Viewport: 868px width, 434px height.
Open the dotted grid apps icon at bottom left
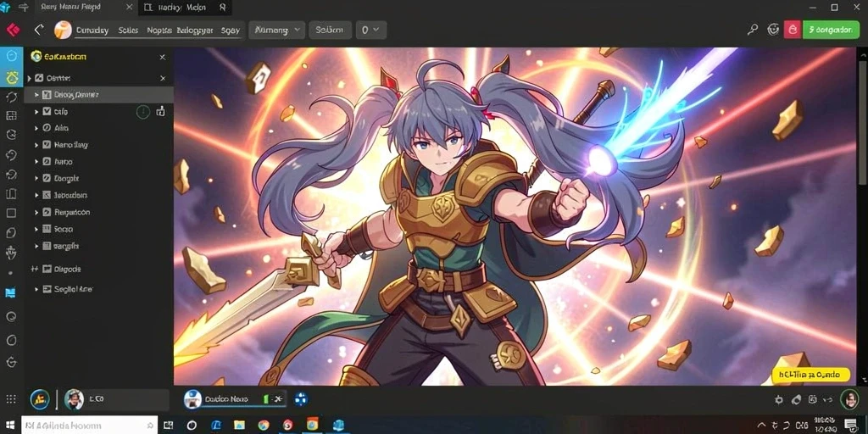coord(10,399)
